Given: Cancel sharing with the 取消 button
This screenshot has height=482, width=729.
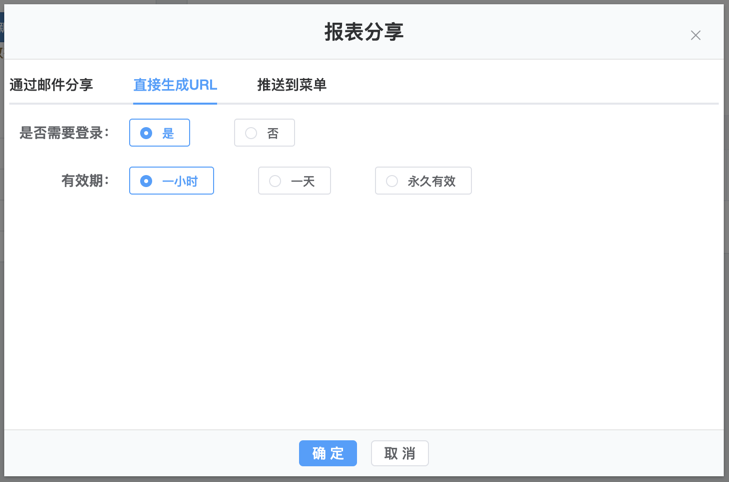Looking at the screenshot, I should click(x=400, y=453).
